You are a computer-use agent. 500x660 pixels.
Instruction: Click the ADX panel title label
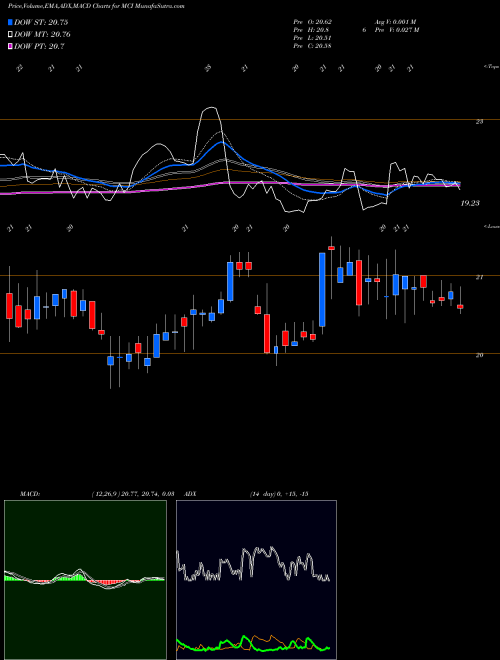[190, 494]
